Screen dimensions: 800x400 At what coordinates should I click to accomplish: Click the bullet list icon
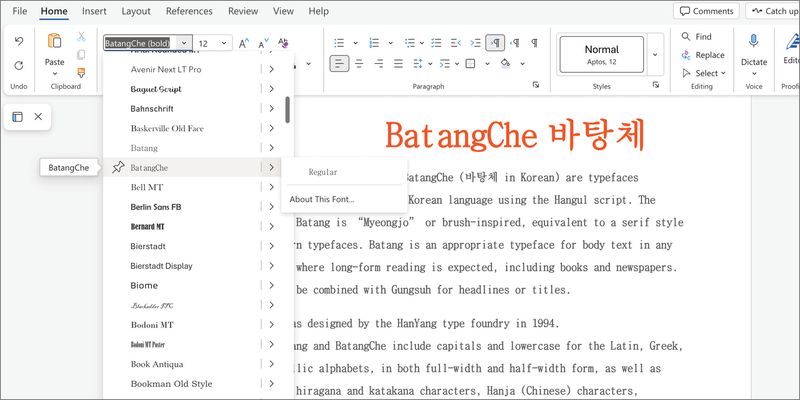(339, 43)
